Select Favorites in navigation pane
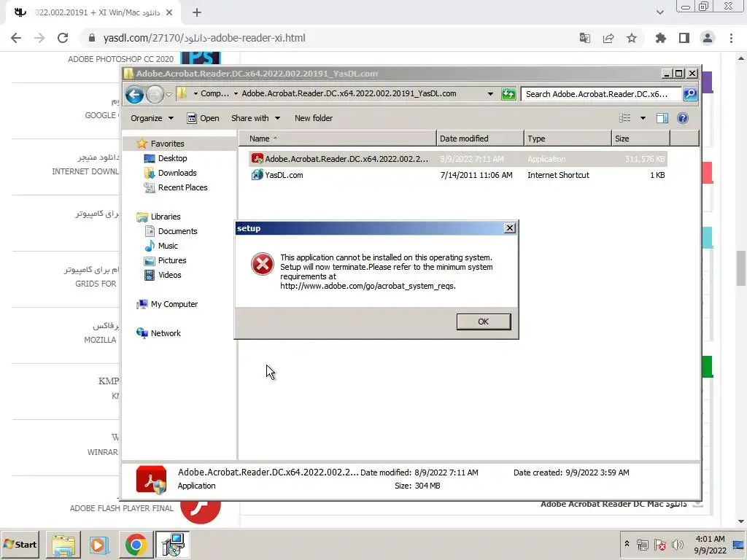This screenshot has height=560, width=747. point(167,144)
